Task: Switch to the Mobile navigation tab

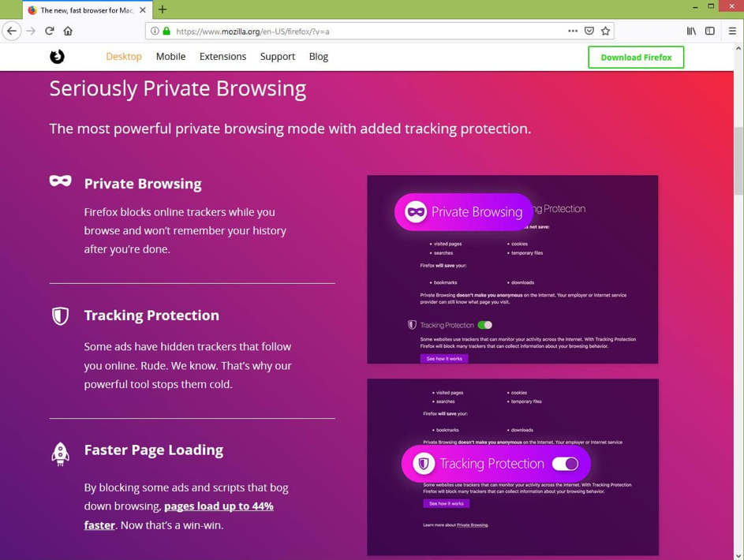Action: (x=170, y=56)
